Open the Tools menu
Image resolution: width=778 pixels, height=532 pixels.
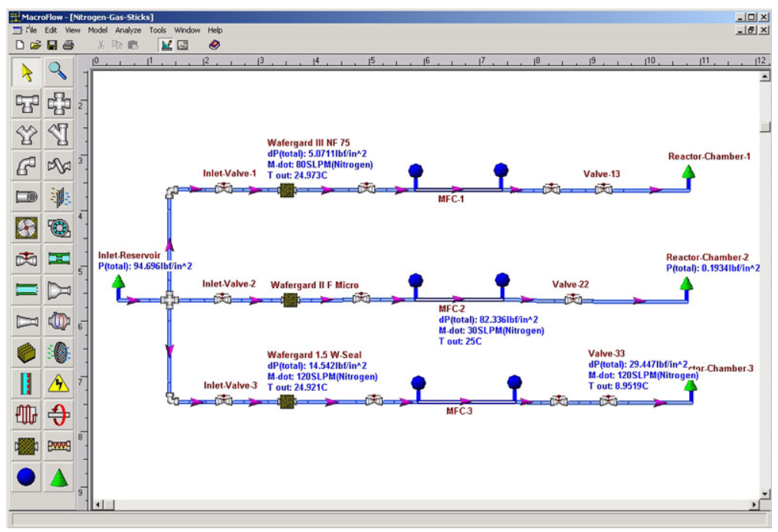[158, 30]
